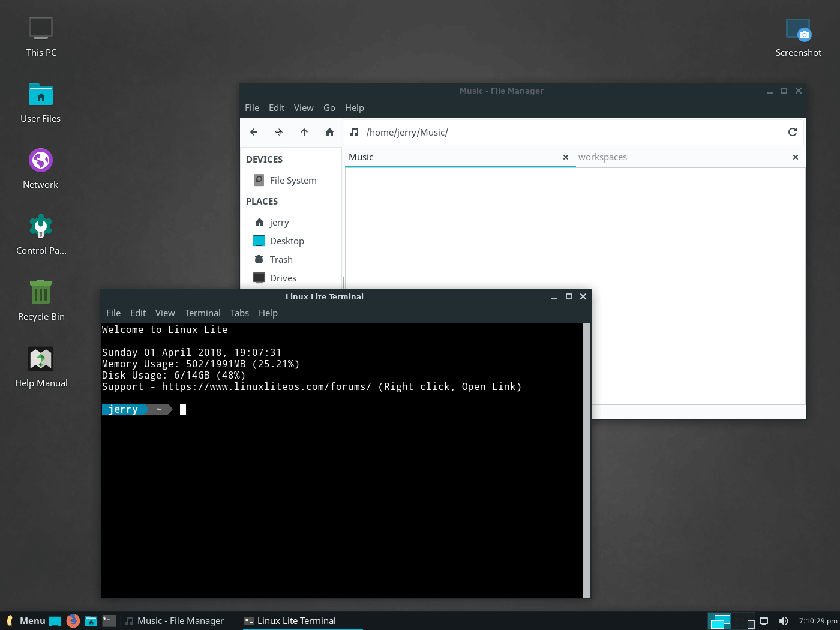This screenshot has height=630, width=840.
Task: Click the home icon in File Manager toolbar
Action: coord(329,132)
